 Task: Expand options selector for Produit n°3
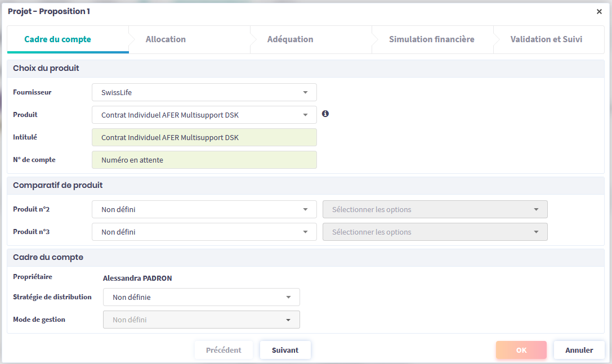(x=435, y=232)
